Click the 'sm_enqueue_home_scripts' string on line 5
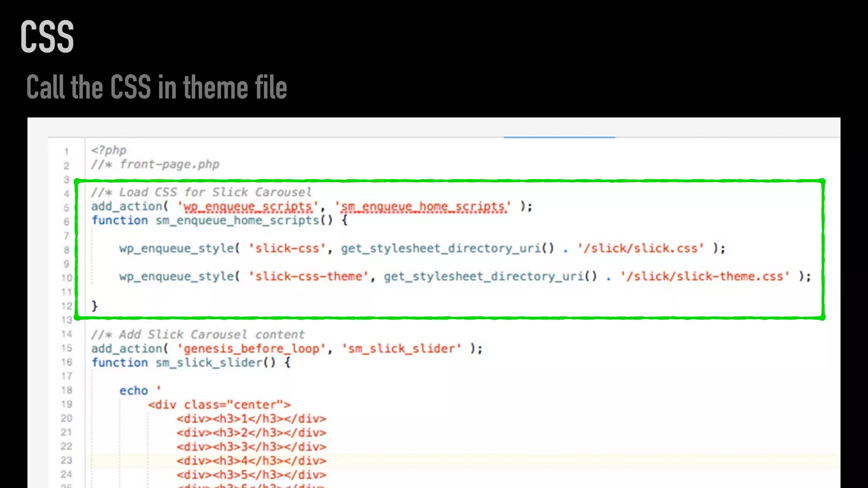 tap(423, 206)
